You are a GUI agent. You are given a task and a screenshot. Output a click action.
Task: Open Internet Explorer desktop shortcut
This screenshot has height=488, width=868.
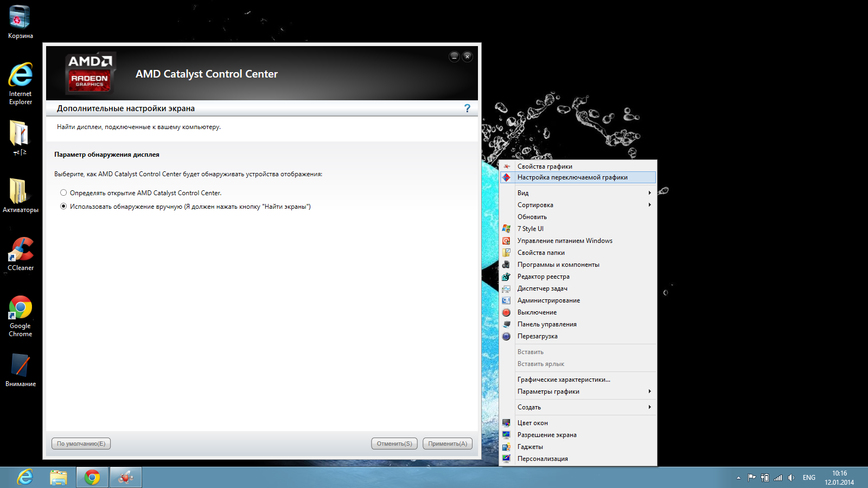tap(20, 84)
